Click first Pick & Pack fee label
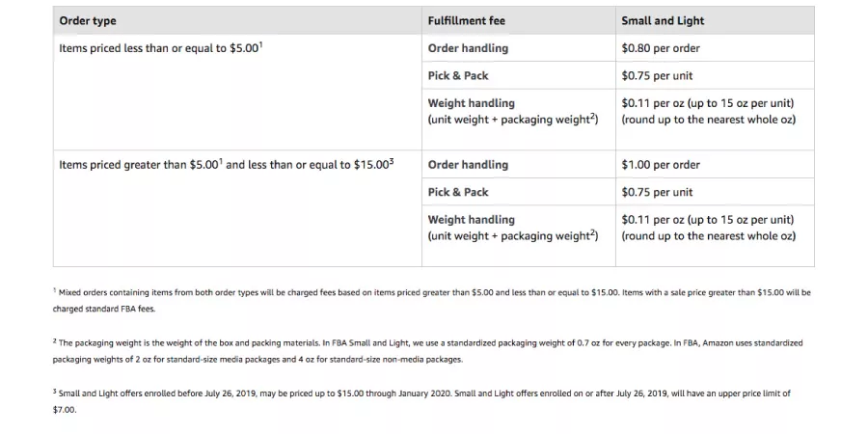The height and width of the screenshot is (434, 868). pos(458,76)
